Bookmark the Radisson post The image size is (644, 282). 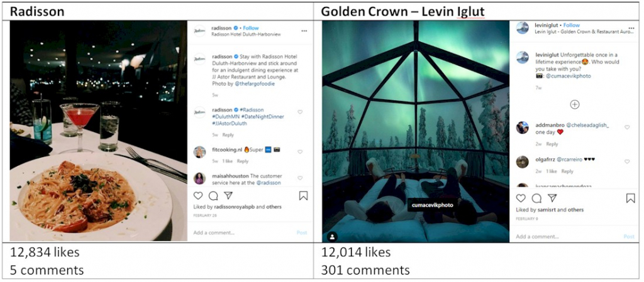(304, 196)
